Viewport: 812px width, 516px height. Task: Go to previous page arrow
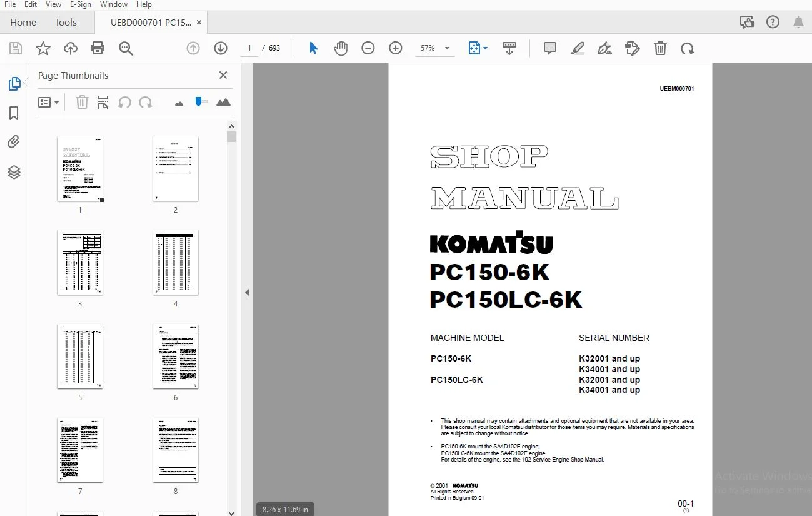(x=193, y=48)
